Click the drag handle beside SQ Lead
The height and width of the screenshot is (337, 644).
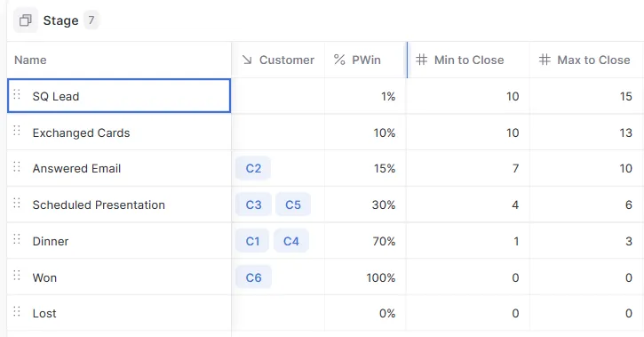coord(17,94)
